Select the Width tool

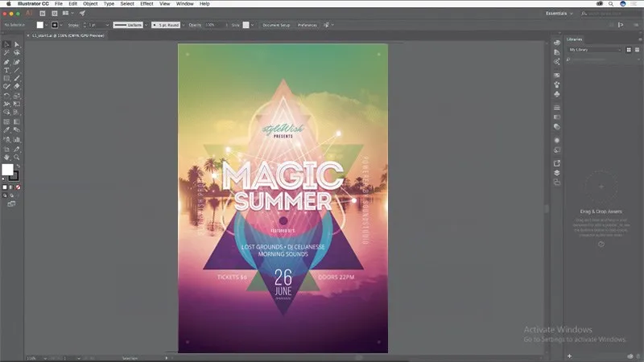(6, 104)
